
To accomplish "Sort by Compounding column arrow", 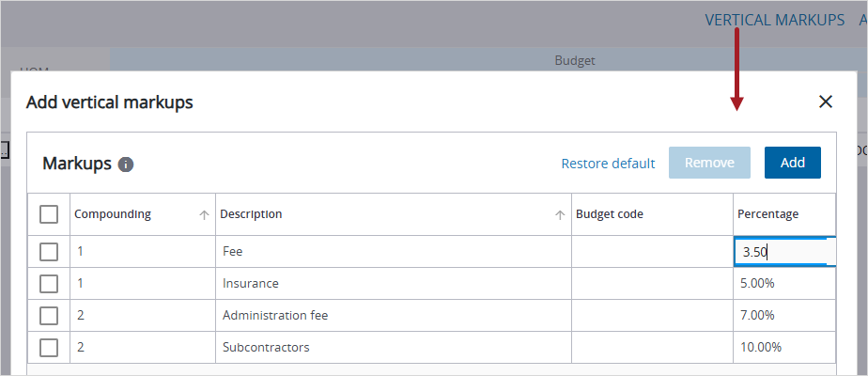I will pyautogui.click(x=204, y=214).
